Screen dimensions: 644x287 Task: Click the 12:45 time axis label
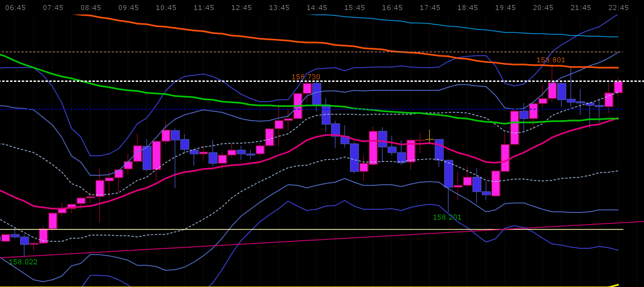241,8
